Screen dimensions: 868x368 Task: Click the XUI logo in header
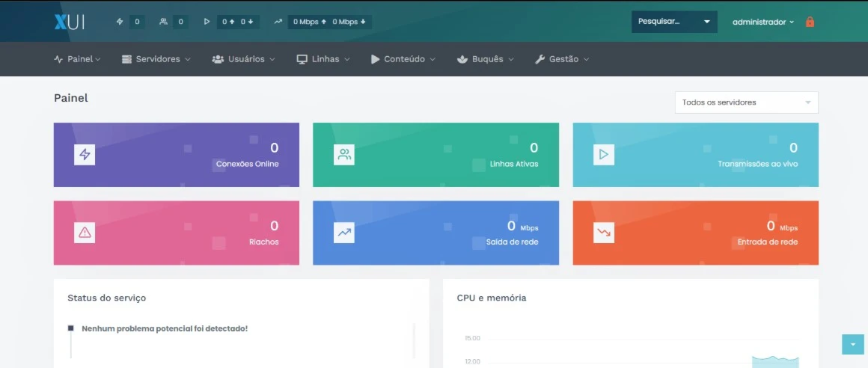click(x=69, y=22)
